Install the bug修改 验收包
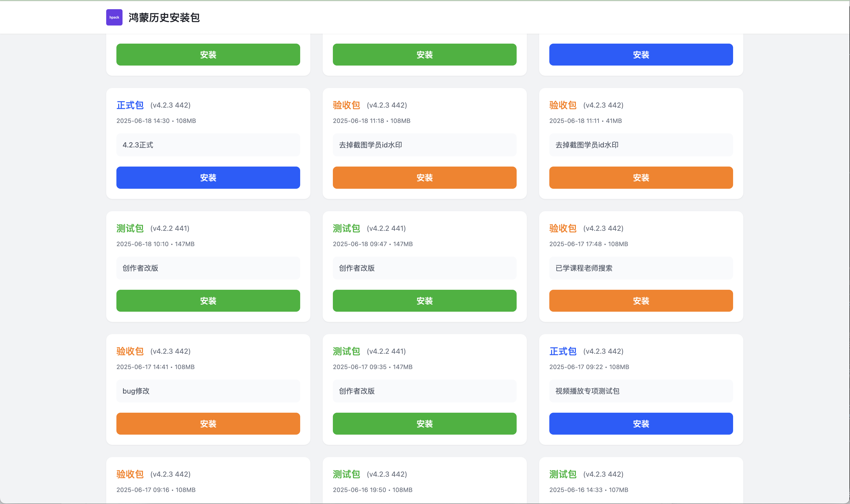Screen dimensions: 850x504 tap(208, 423)
